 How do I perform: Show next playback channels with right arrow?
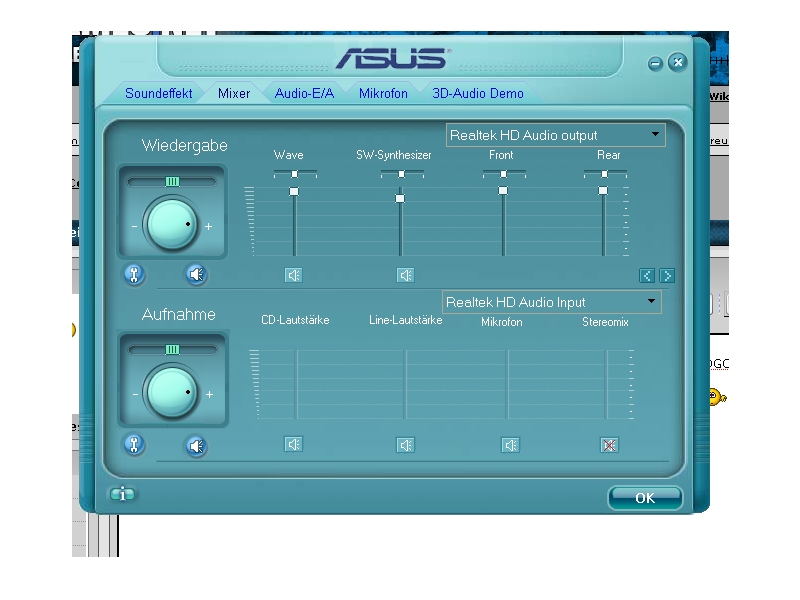coord(667,276)
